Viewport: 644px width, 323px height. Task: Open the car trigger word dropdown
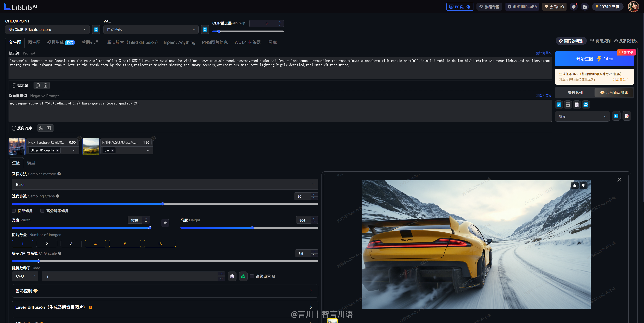click(148, 150)
